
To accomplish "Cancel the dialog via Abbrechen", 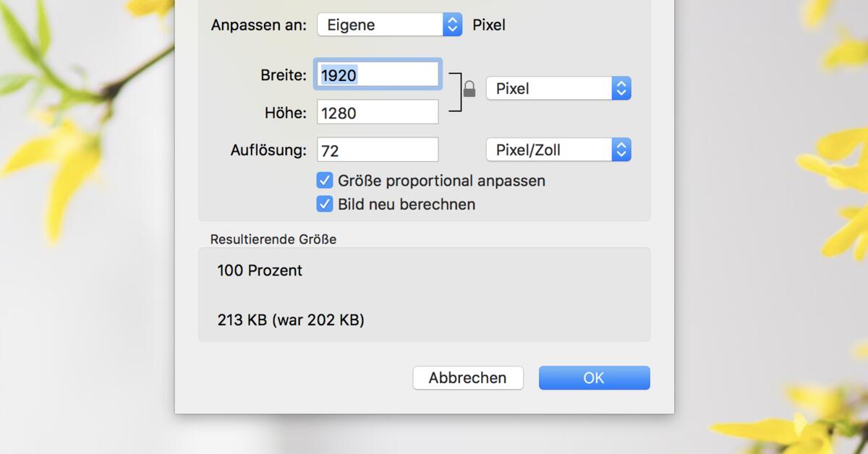I will point(467,377).
